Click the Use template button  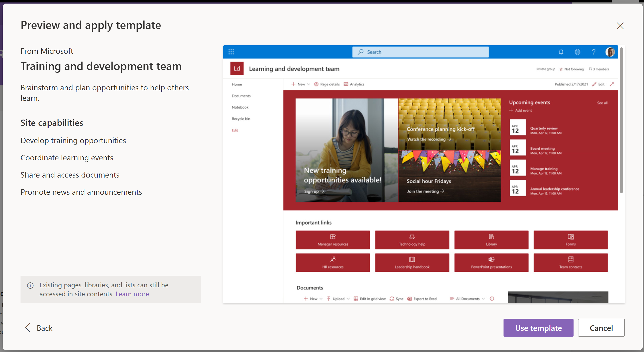pyautogui.click(x=538, y=328)
